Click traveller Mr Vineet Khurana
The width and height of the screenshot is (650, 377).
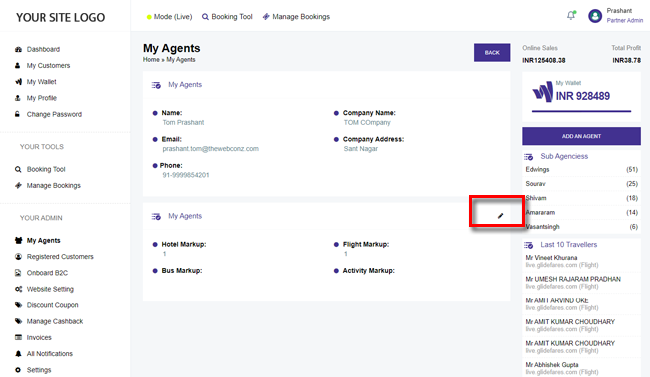551,258
